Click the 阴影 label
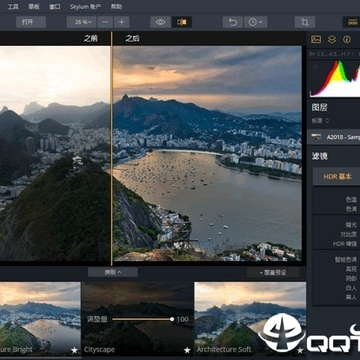This screenshot has height=360, width=360. pos(351,278)
